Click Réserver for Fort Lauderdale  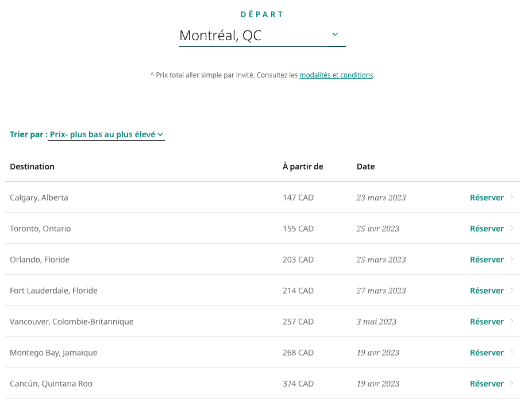point(487,291)
